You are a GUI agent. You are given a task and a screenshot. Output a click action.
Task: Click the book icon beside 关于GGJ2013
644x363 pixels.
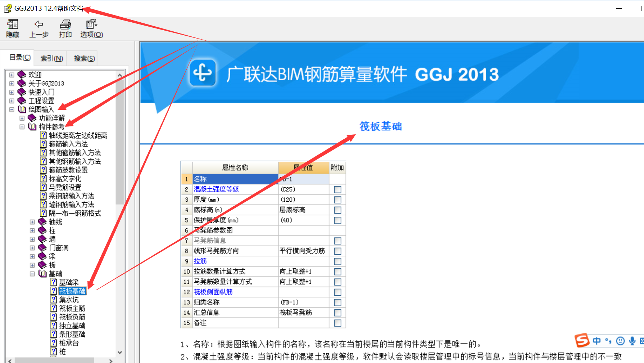tap(22, 83)
